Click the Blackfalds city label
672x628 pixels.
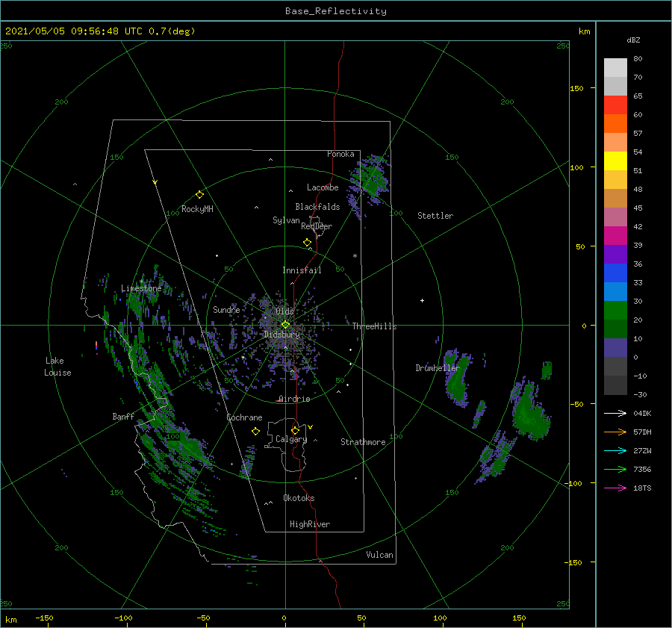tap(317, 207)
